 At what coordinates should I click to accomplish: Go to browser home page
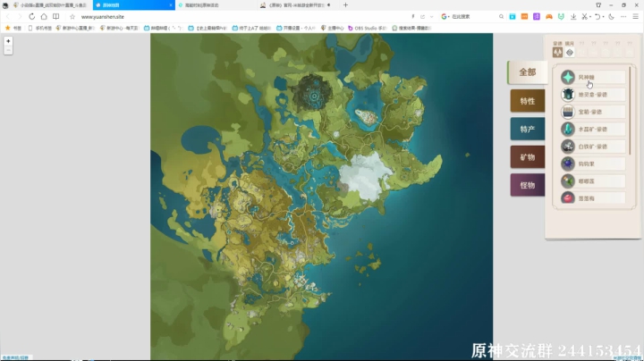(x=44, y=16)
